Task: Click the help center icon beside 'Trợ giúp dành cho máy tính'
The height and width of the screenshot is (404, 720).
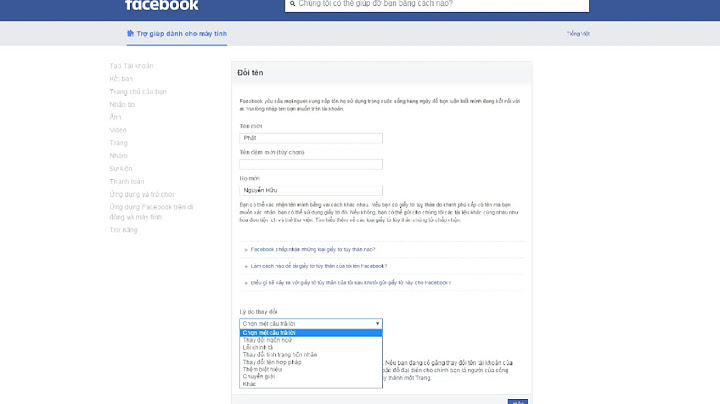Action: pyautogui.click(x=130, y=34)
